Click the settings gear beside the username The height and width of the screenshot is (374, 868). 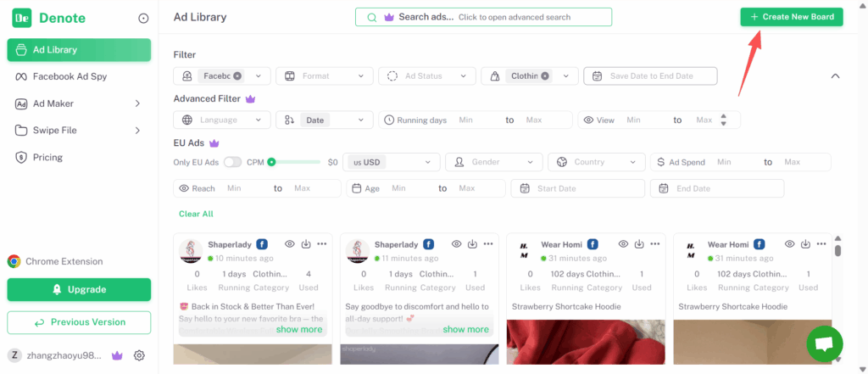click(x=140, y=355)
